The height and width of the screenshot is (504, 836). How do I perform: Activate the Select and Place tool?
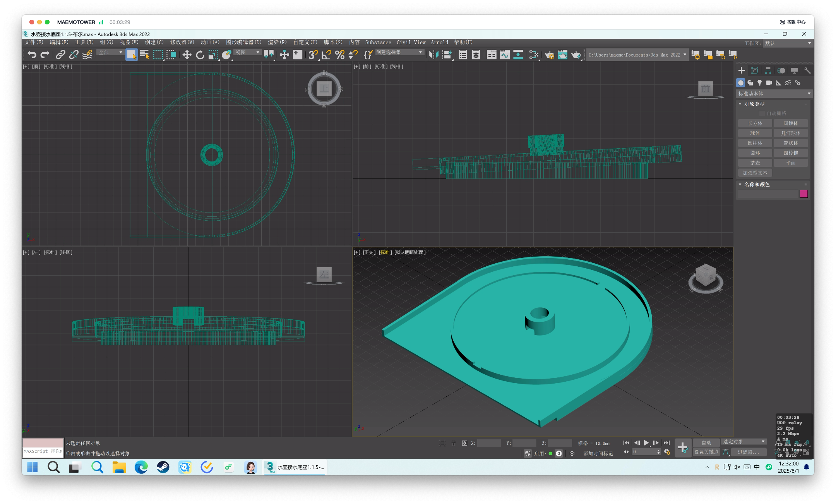pyautogui.click(x=227, y=55)
